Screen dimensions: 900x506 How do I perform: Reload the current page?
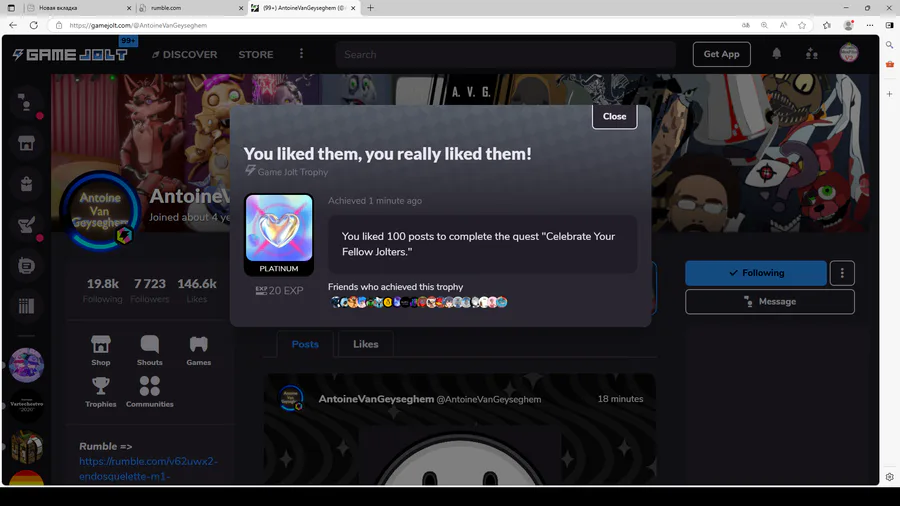34,25
